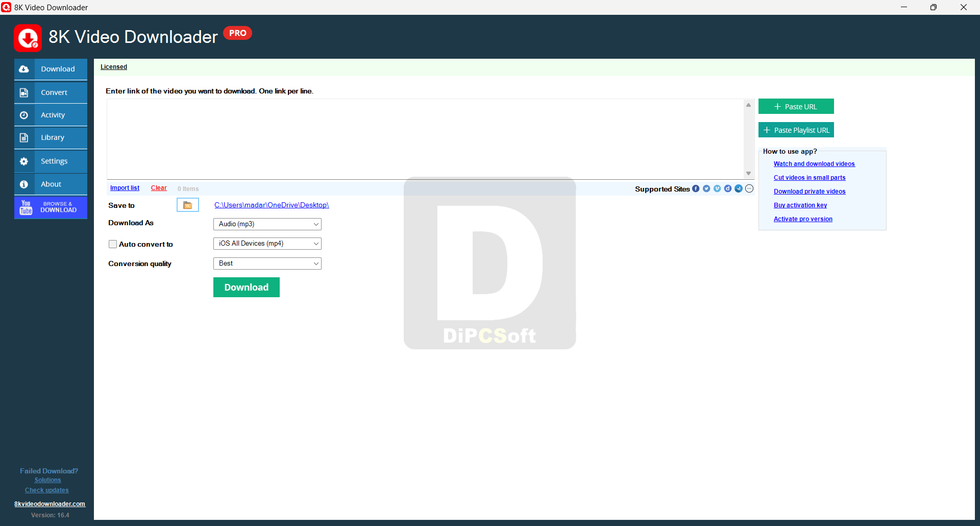This screenshot has height=526, width=980.
Task: Open the Conversion quality dropdown
Action: pyautogui.click(x=267, y=264)
